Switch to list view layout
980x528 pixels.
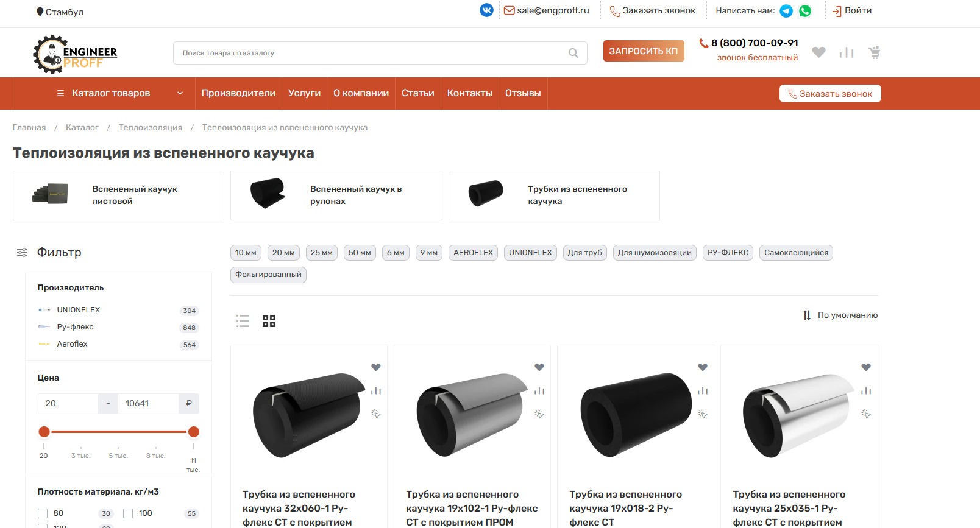pyautogui.click(x=243, y=321)
